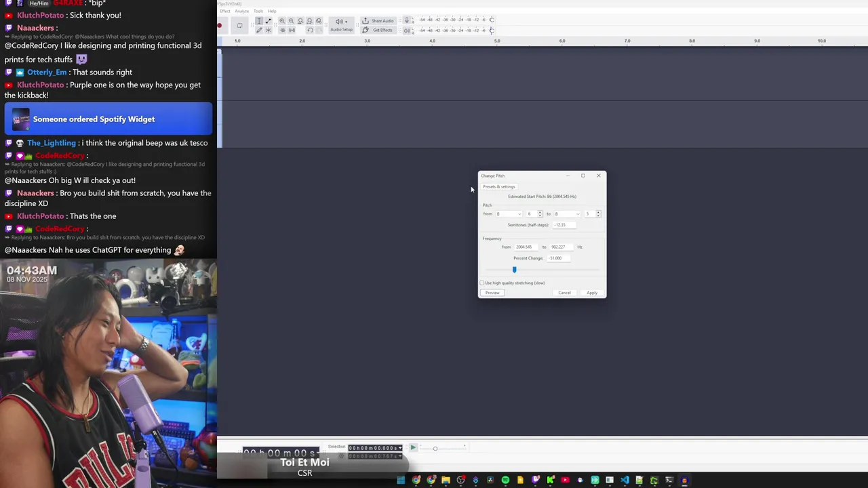Click the Estimated Start Pitch text
The height and width of the screenshot is (488, 868).
(542, 197)
